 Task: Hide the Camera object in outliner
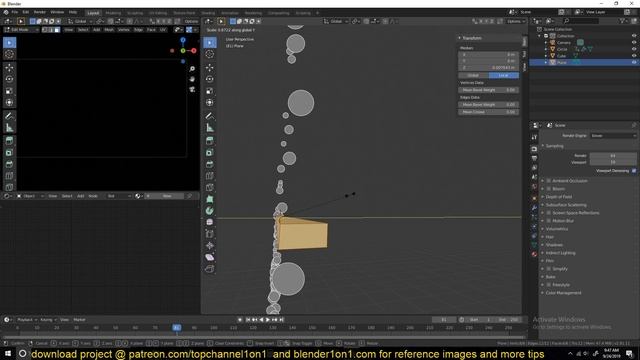[634, 42]
